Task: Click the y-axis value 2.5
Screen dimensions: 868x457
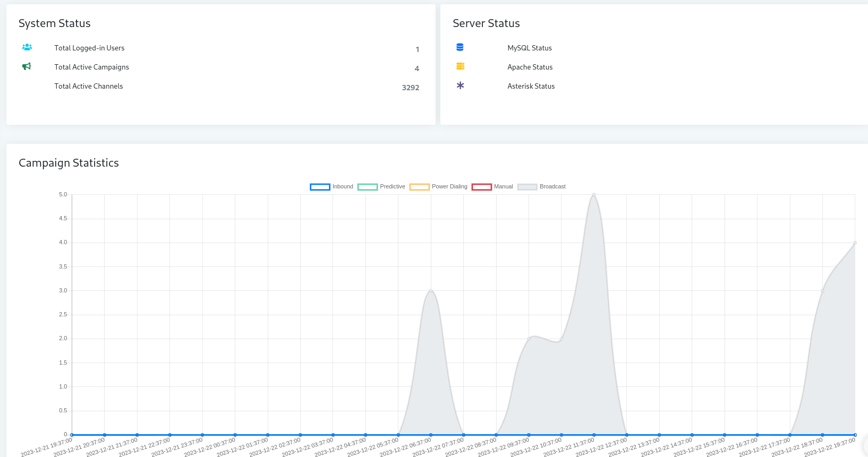Action: point(63,315)
